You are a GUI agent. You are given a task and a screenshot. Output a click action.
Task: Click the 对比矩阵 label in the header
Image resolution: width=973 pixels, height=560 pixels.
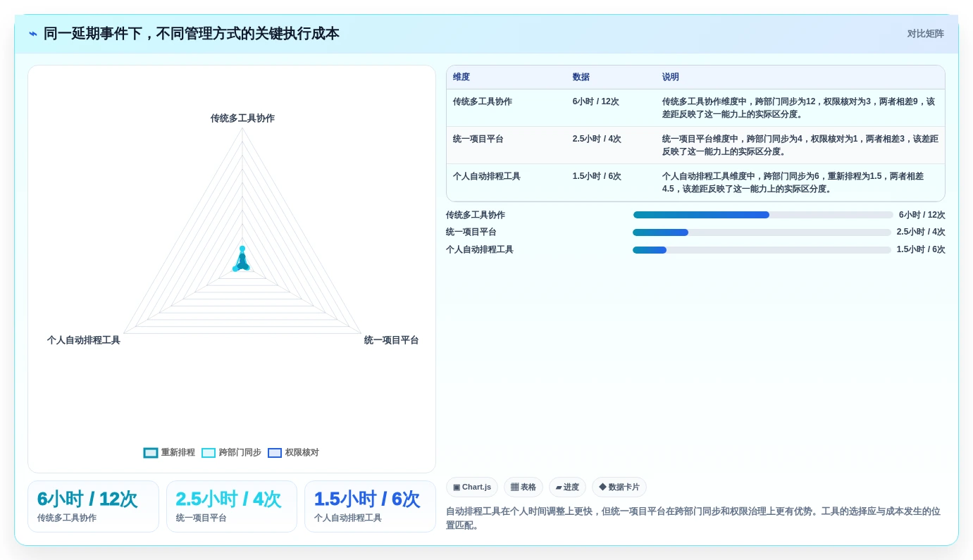(x=925, y=34)
